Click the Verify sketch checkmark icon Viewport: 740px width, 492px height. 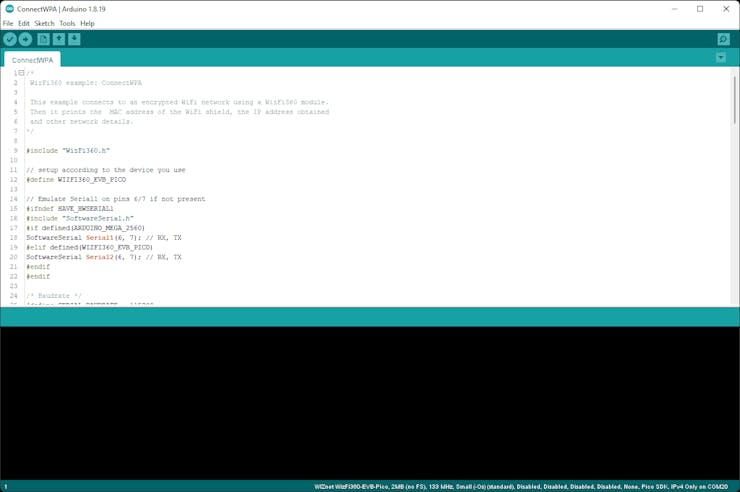(10, 39)
